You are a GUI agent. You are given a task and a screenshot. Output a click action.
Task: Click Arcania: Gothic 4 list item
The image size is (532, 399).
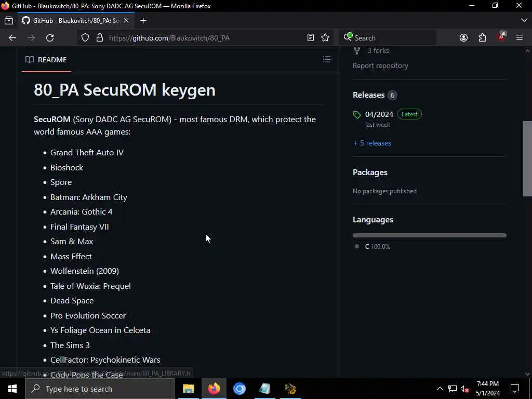[x=81, y=212]
